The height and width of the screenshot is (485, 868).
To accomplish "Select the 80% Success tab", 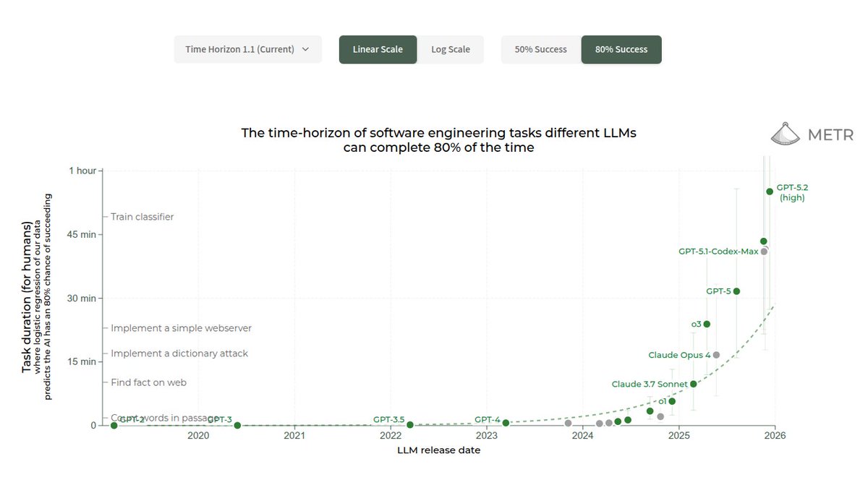I will (621, 49).
